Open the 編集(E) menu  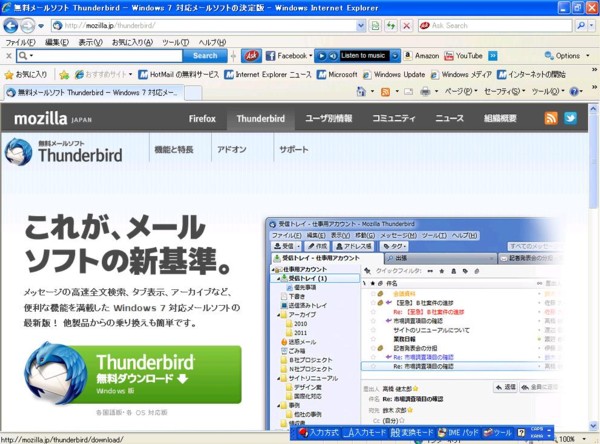[x=57, y=42]
